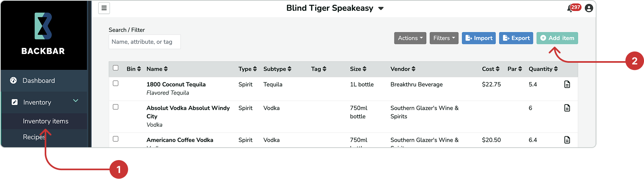Check the 1800 Coconut Tequila row checkbox
The height and width of the screenshot is (179, 644).
tap(116, 83)
